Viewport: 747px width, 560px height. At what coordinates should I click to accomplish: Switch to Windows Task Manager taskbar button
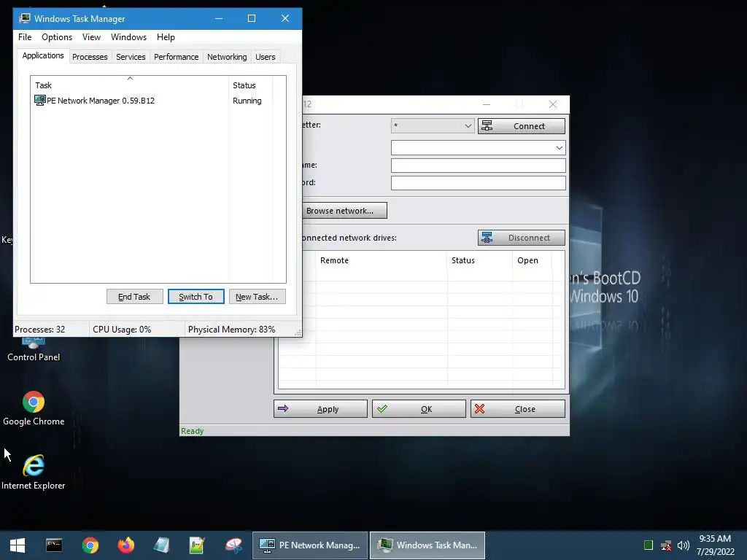point(427,545)
